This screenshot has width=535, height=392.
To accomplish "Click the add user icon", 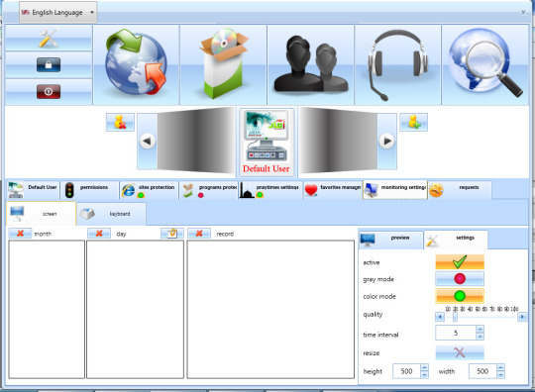I will click(413, 122).
